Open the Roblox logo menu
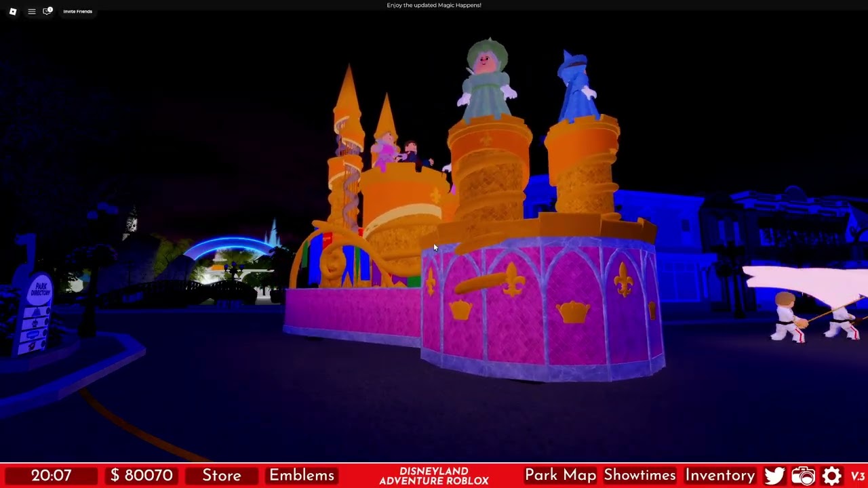This screenshot has width=868, height=488. click(x=13, y=12)
